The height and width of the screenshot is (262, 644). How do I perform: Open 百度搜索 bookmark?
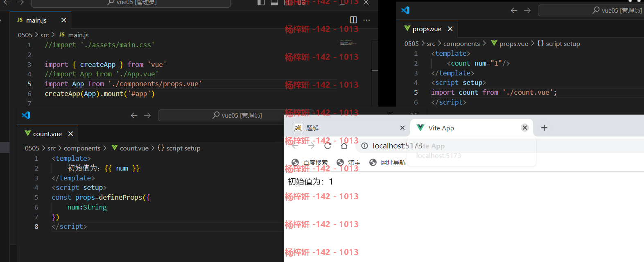point(310,162)
